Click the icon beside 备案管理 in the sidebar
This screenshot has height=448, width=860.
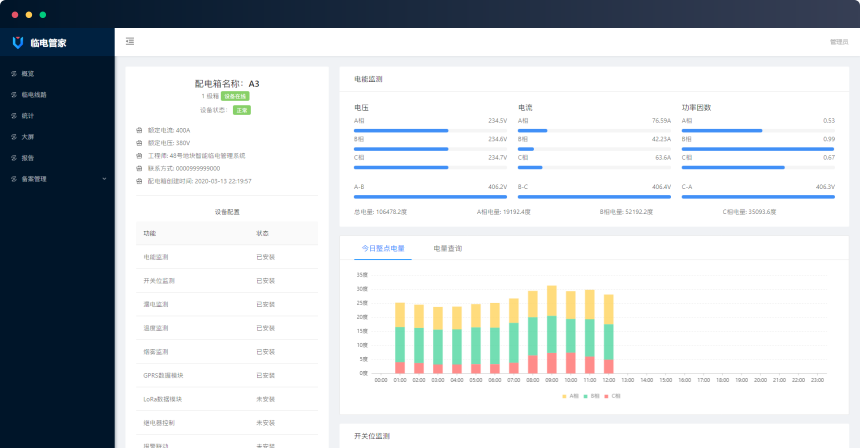(14, 179)
